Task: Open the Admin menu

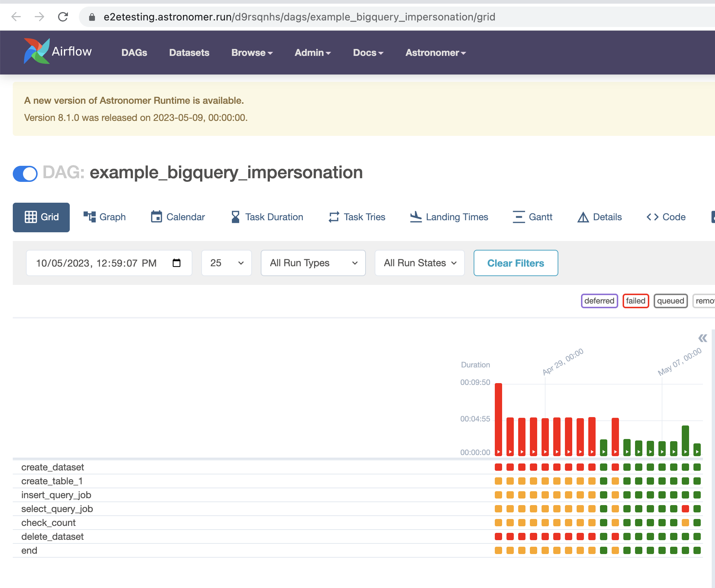Action: click(x=313, y=53)
